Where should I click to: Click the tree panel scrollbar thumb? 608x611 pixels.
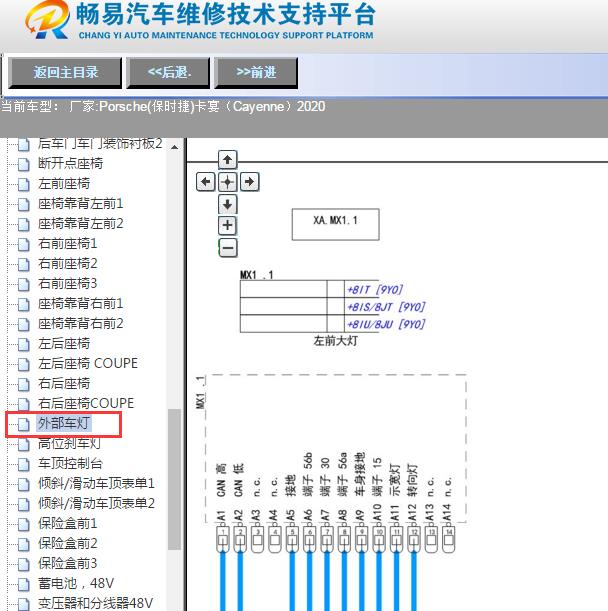point(174,479)
